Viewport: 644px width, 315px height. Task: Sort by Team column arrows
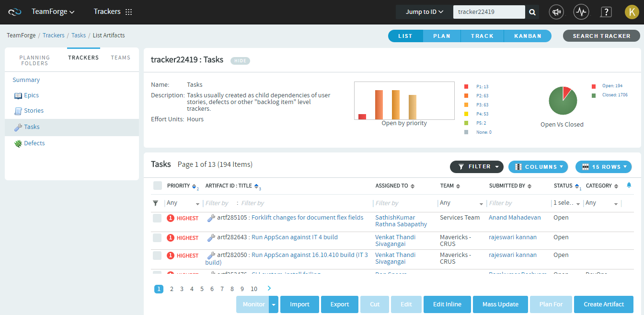point(458,186)
